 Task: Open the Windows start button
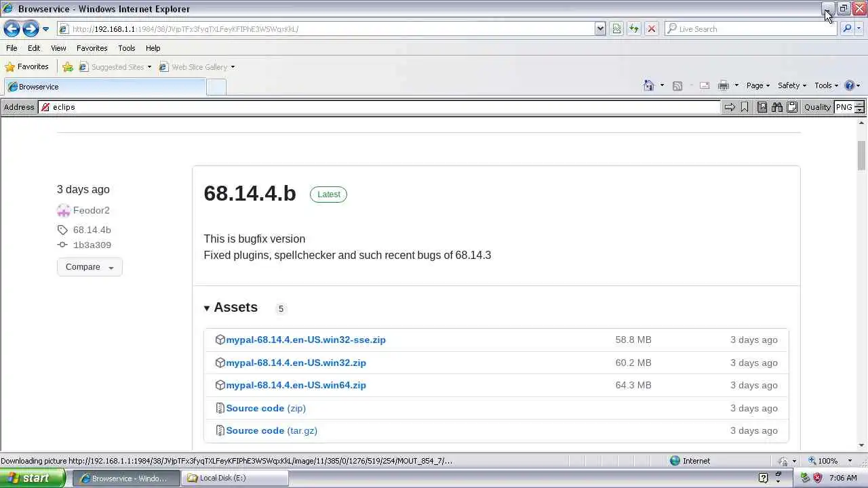coord(33,478)
